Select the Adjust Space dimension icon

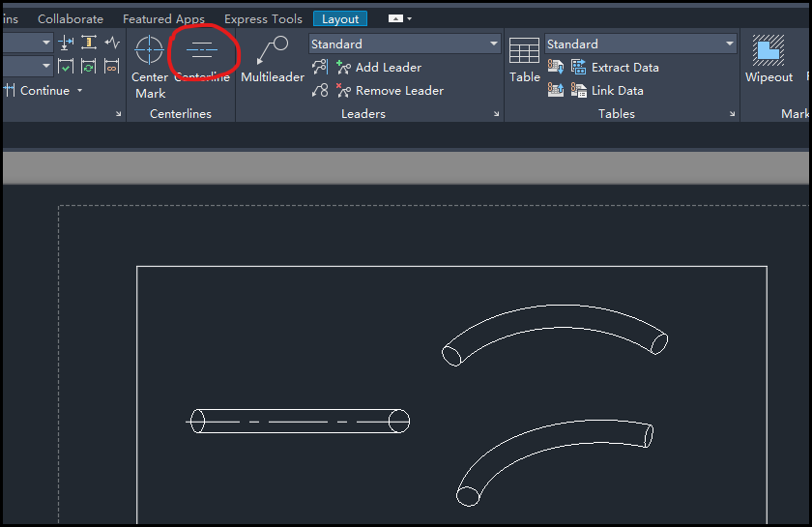[x=89, y=43]
